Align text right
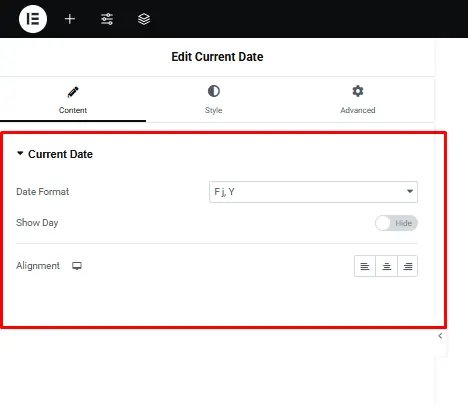 pyautogui.click(x=407, y=266)
